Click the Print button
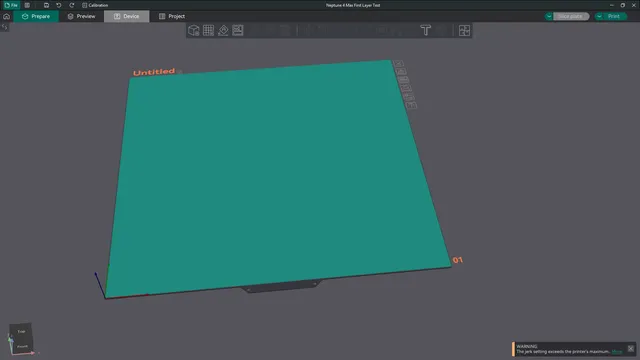The width and height of the screenshot is (640, 360). (614, 16)
